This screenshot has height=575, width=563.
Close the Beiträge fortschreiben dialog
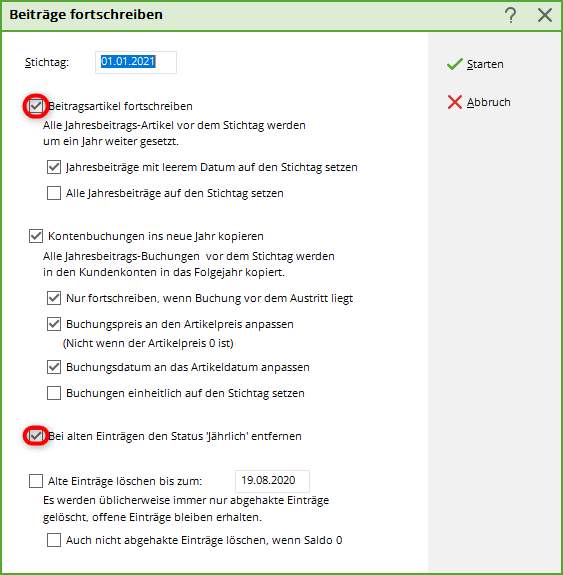point(545,15)
